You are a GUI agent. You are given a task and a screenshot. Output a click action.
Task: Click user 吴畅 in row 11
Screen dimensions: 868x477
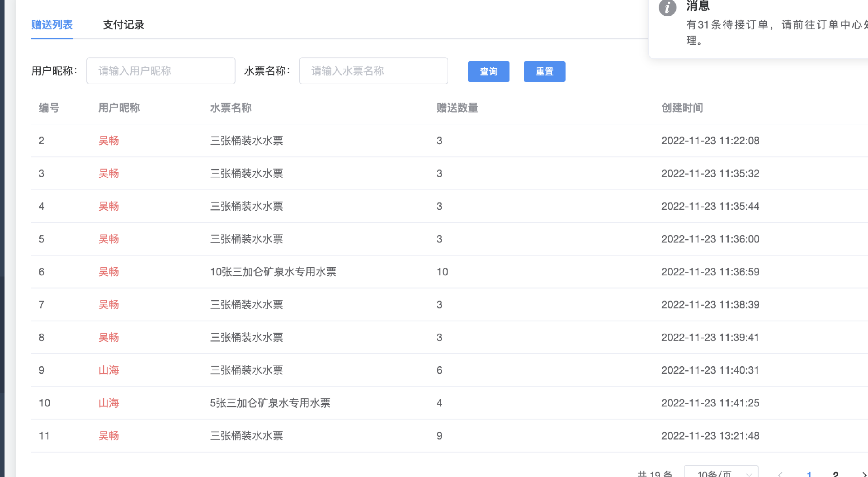coord(108,436)
